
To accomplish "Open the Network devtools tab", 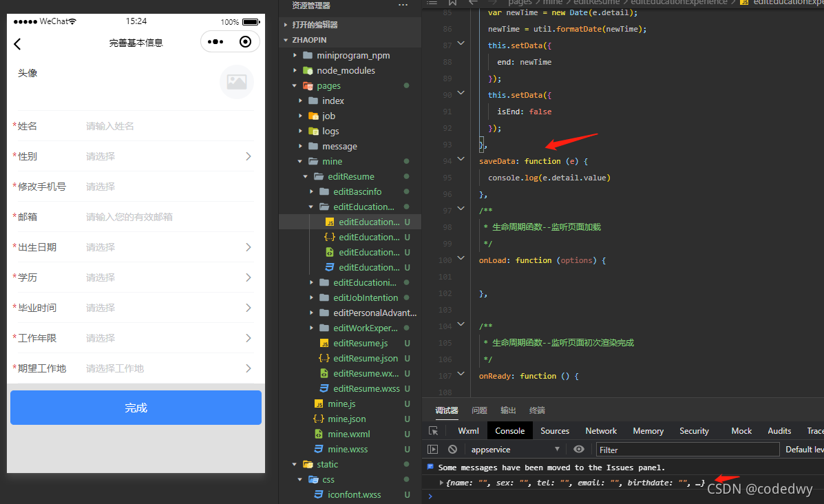I will point(601,431).
